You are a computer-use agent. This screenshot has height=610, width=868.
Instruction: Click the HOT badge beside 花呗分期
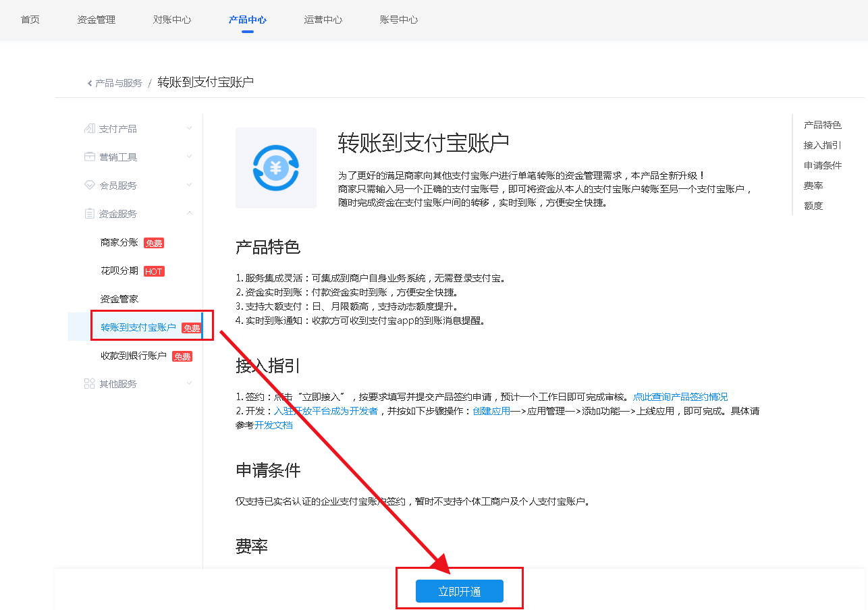coord(154,271)
